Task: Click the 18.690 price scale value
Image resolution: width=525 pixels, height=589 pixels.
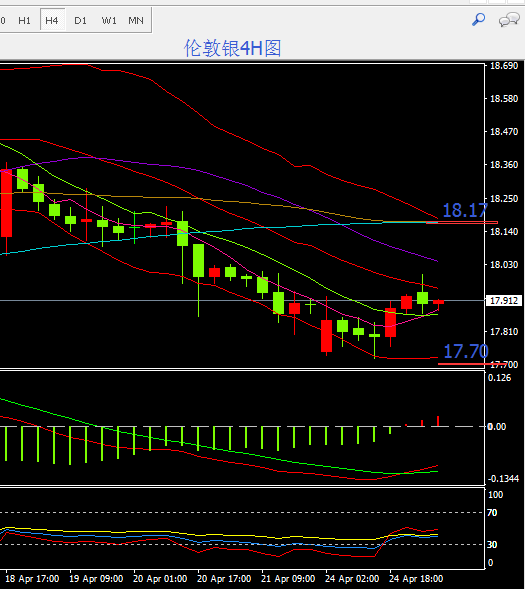Action: click(504, 66)
